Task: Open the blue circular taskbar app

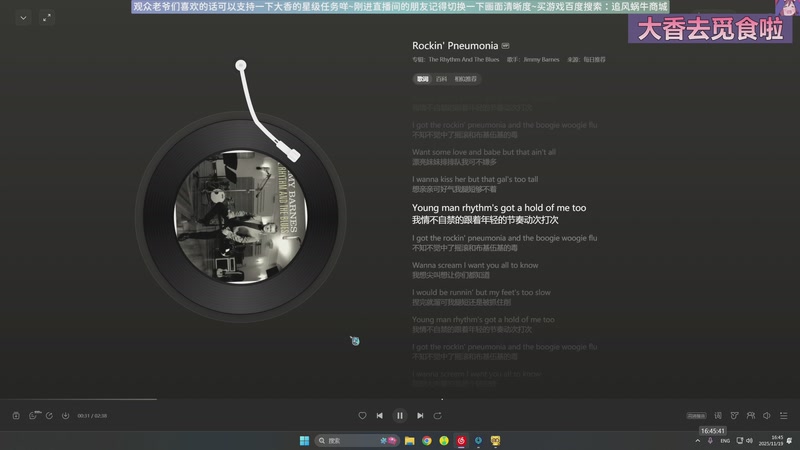Action: pos(478,441)
